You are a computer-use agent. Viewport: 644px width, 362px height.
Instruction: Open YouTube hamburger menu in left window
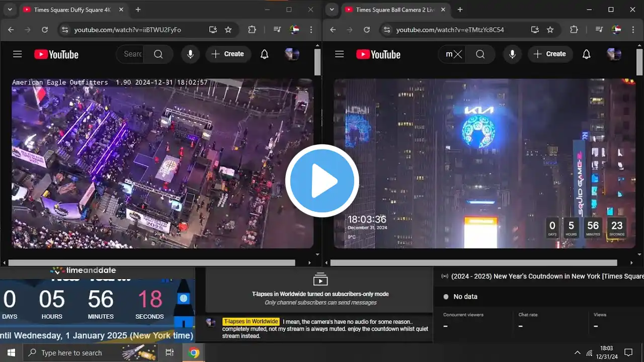pos(18,54)
